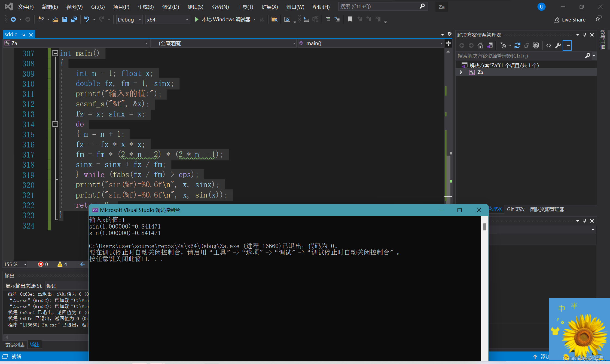Expand the Za project tree node
This screenshot has height=364, width=610.
tap(461, 72)
